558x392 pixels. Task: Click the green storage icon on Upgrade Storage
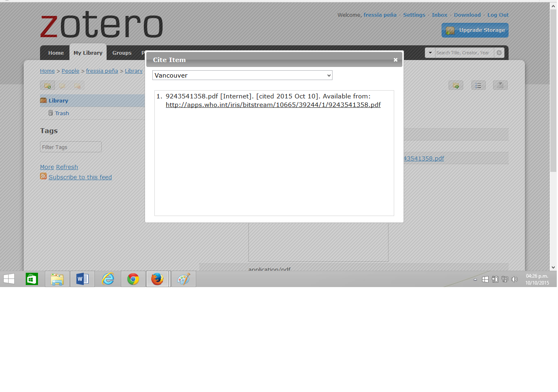[450, 30]
